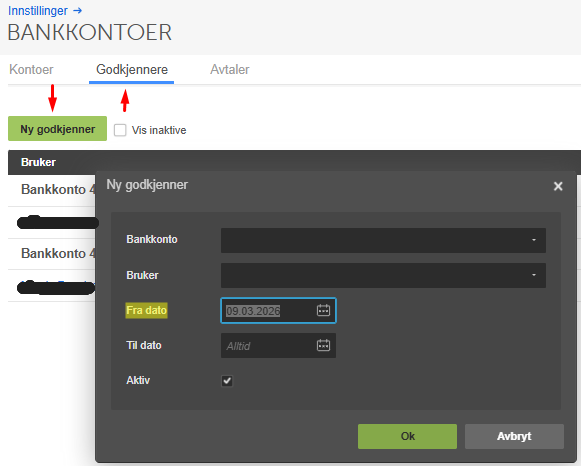Viewport: 581px width, 466px height.
Task: Click the BANKKONTOER page heading
Action: click(x=90, y=32)
